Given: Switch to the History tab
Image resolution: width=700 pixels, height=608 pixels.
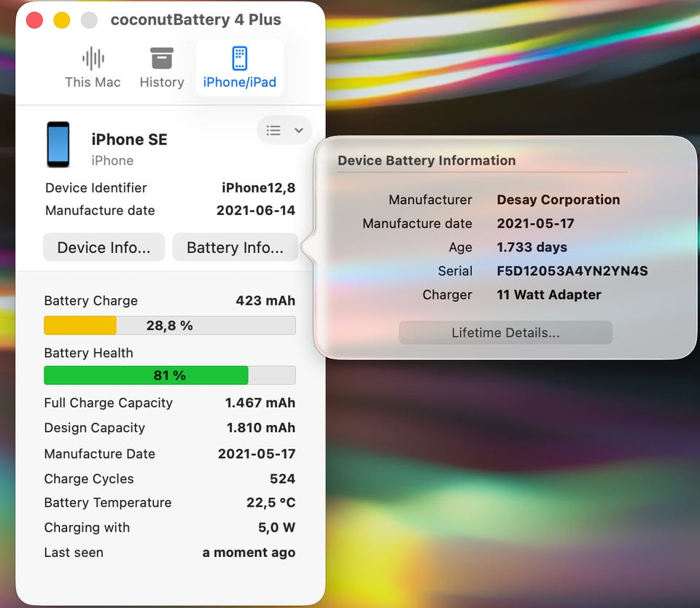Looking at the screenshot, I should click(x=162, y=68).
